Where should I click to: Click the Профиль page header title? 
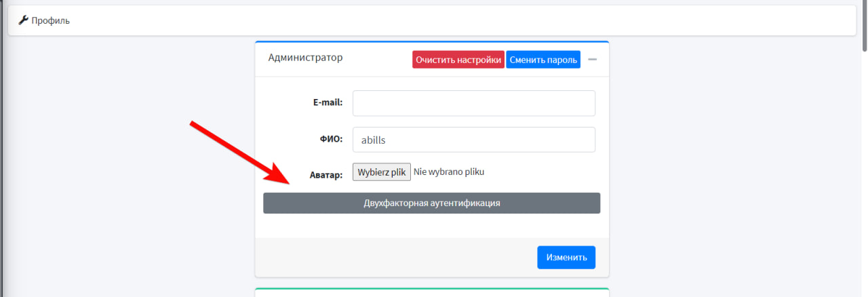[50, 20]
